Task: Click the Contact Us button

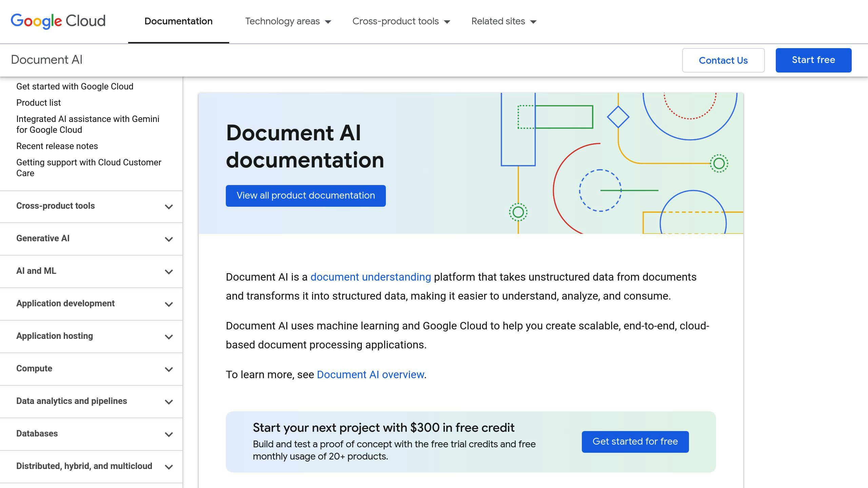Action: (723, 60)
